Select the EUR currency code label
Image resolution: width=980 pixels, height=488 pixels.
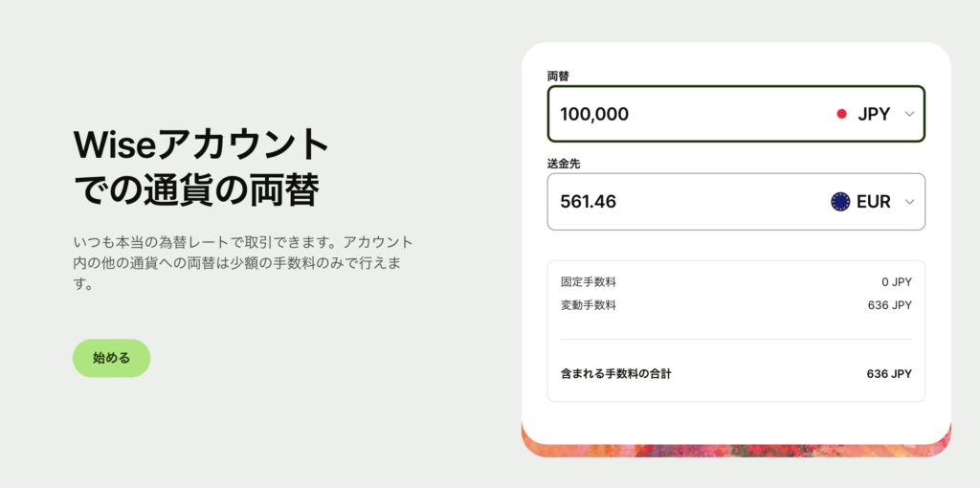pos(874,202)
